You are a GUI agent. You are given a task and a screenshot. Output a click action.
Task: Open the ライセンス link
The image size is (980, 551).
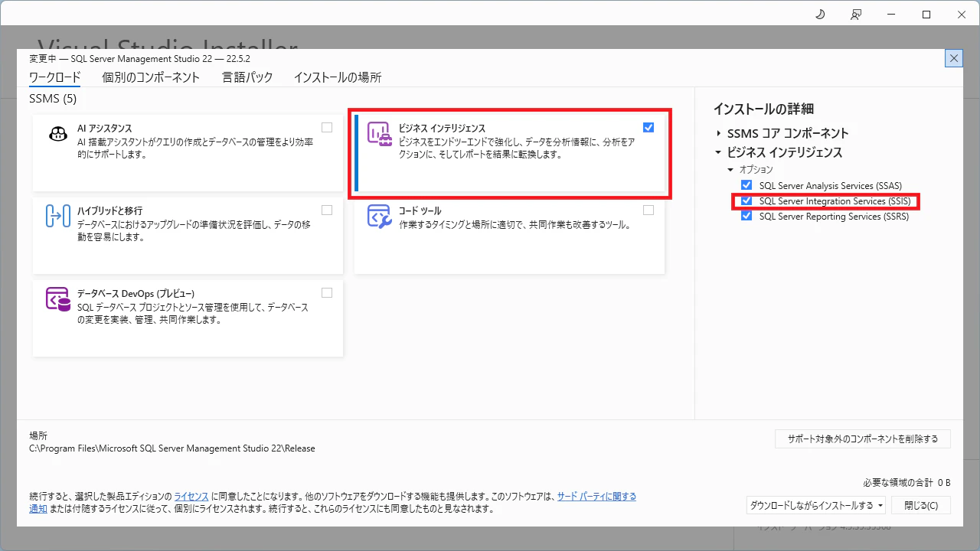tap(191, 497)
